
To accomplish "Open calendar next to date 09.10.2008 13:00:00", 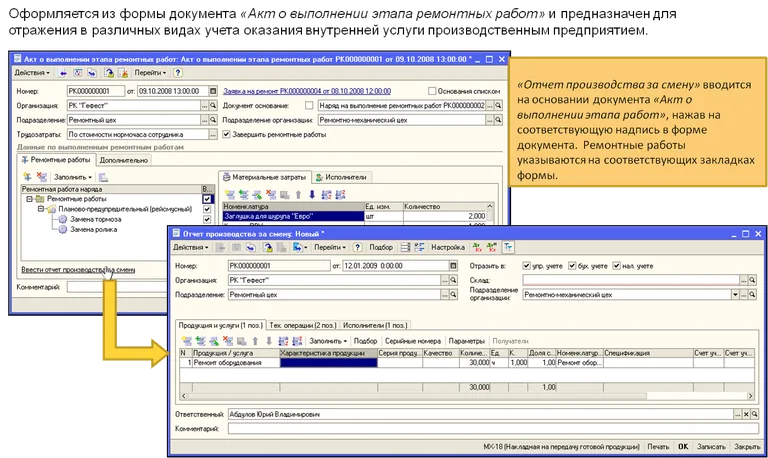I will coord(213,91).
